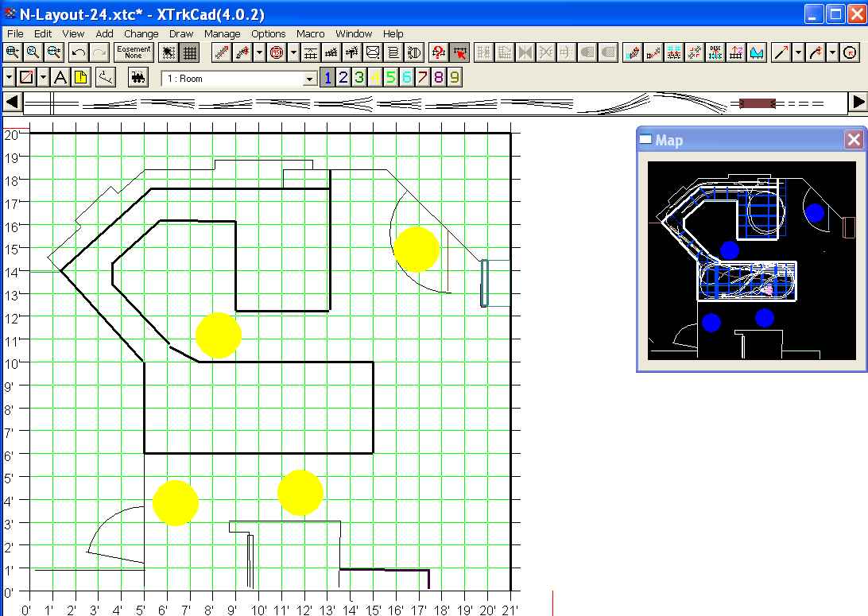Expand the circle track (95) dropdown arrow

293,52
